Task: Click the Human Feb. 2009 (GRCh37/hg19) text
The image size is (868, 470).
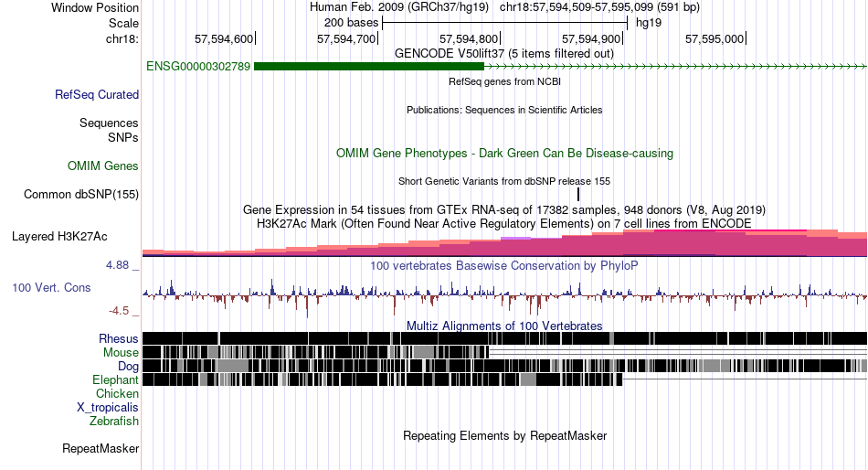Action: point(399,7)
